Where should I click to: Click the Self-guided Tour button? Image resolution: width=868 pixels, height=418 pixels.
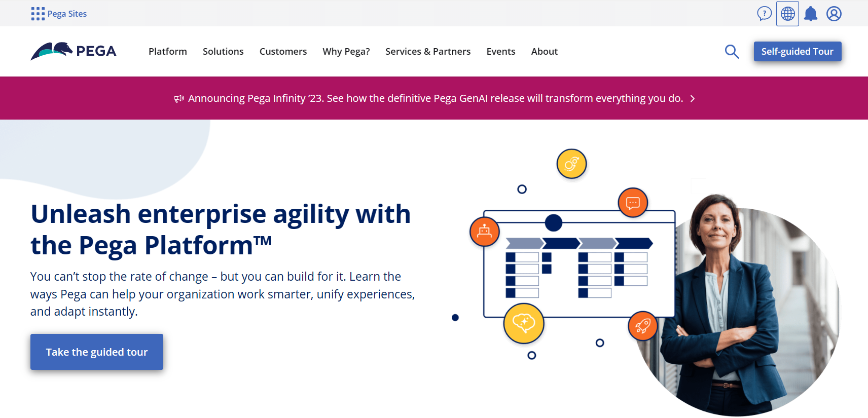(797, 52)
